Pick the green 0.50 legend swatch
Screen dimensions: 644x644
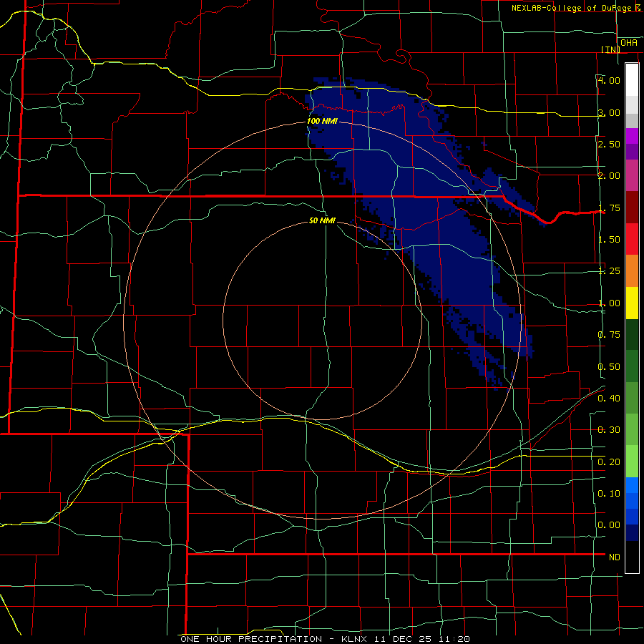click(632, 366)
